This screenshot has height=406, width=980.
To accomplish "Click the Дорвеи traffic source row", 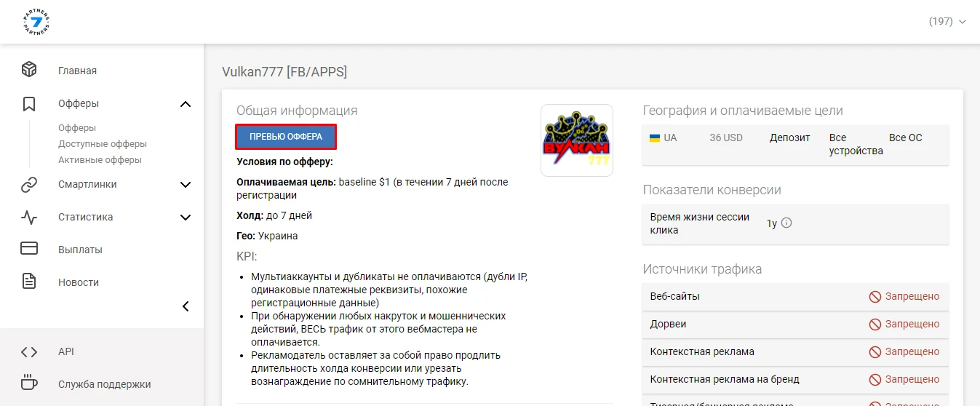I will click(796, 325).
